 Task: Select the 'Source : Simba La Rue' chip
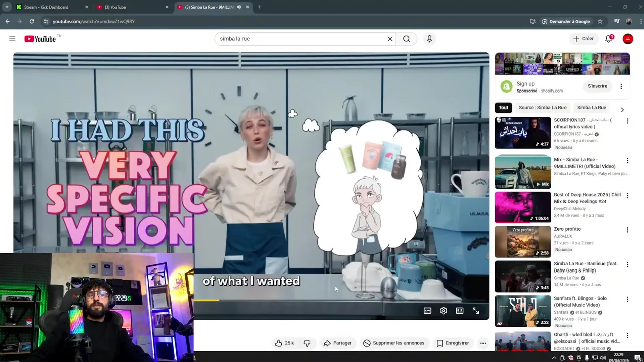pyautogui.click(x=542, y=108)
